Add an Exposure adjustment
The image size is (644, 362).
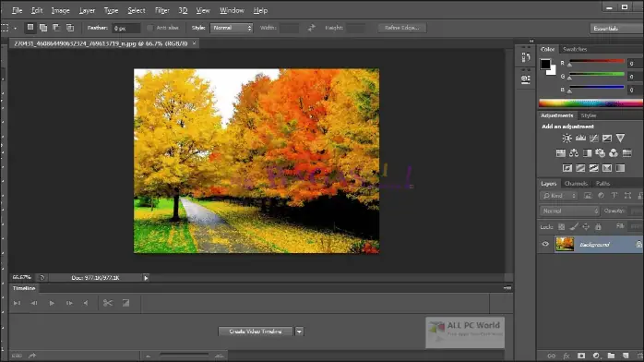coord(607,139)
